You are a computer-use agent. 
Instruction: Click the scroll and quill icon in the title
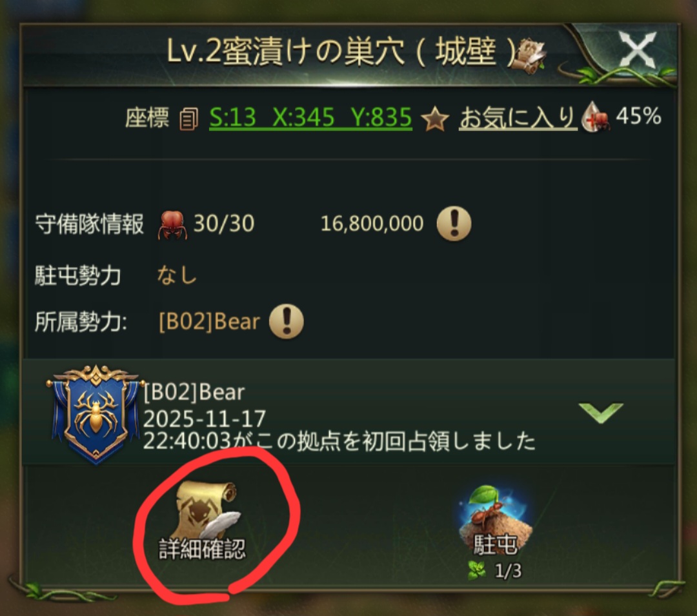pos(529,55)
